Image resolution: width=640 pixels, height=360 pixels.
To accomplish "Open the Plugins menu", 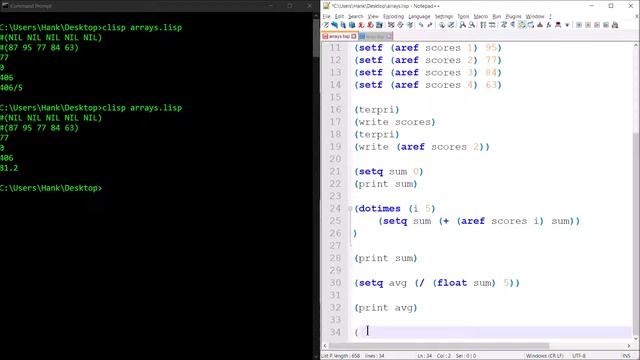I will pos(513,16).
